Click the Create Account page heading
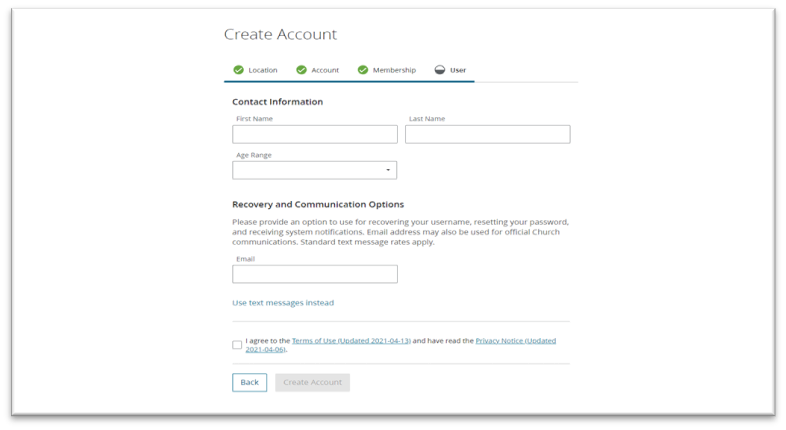This screenshot has height=430, width=786. click(x=280, y=34)
